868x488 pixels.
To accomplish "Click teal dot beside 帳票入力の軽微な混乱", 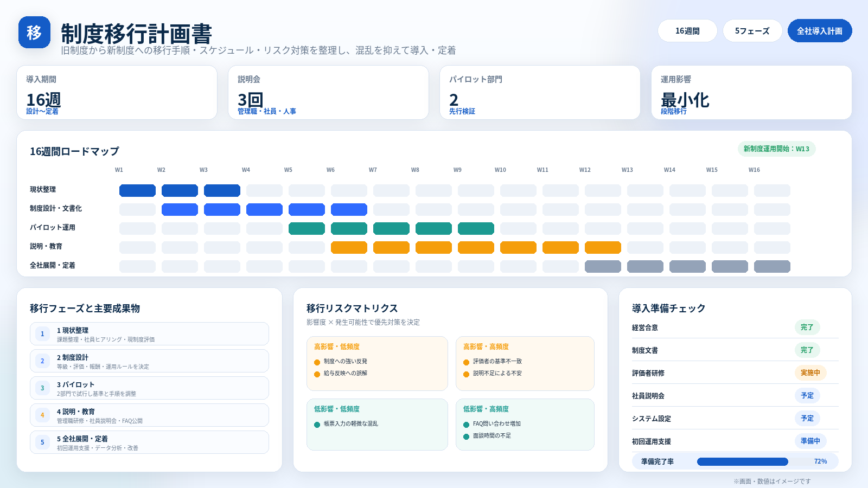I will point(317,425).
